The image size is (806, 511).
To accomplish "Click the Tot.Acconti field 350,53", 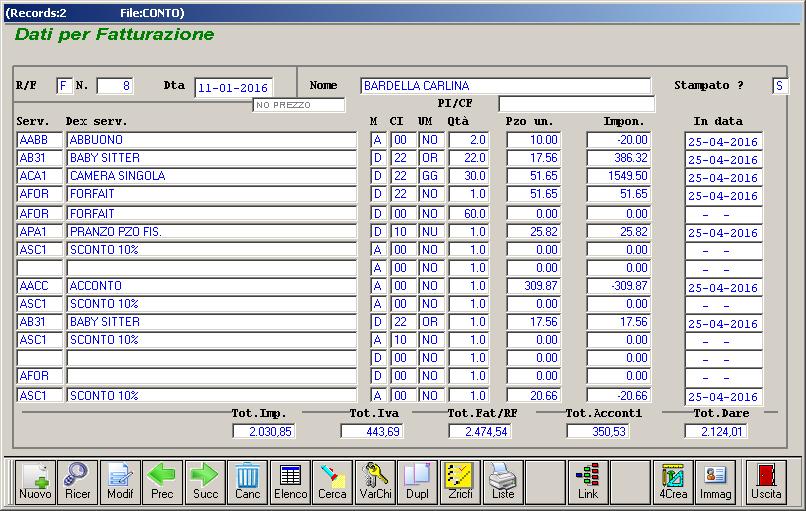I will click(598, 431).
